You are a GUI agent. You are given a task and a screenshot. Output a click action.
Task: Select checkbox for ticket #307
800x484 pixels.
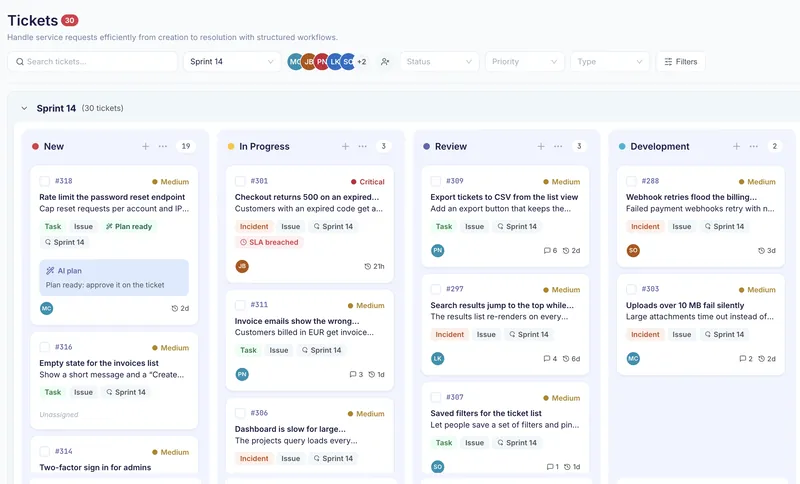436,397
